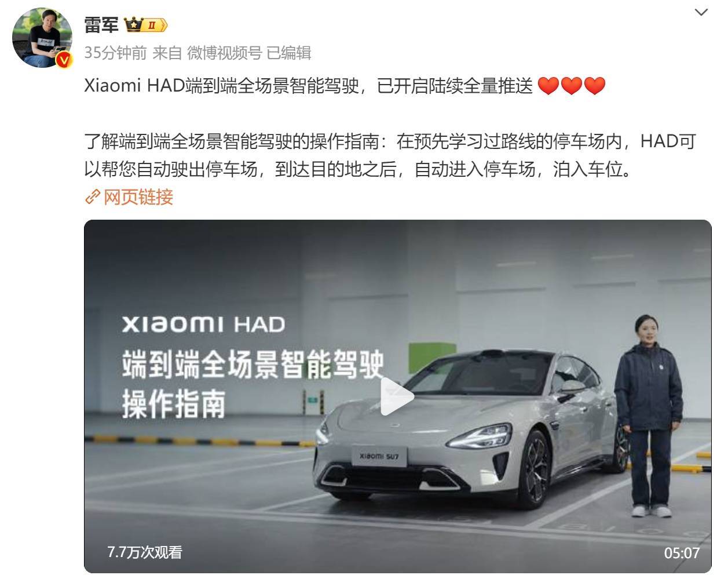
Task: Click the last red heart emoji
Action: (594, 86)
